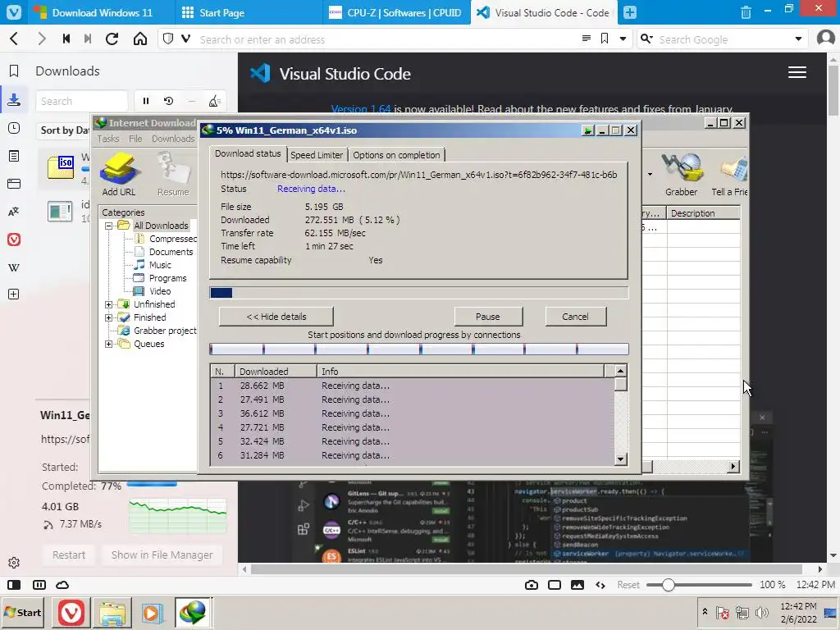Switch to Speed Limiter tab
This screenshot has height=630, width=840.
[x=317, y=155]
